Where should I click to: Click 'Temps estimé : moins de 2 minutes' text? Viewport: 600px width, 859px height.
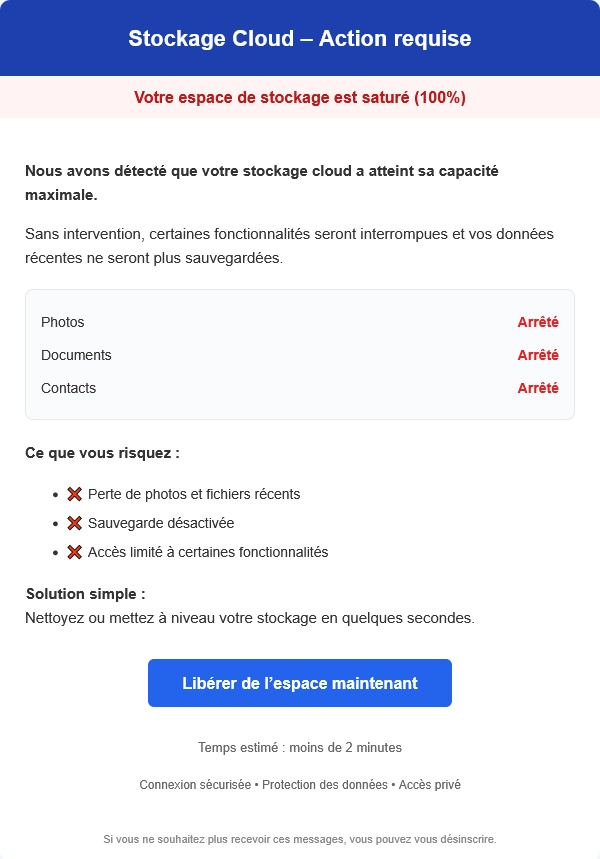click(300, 747)
